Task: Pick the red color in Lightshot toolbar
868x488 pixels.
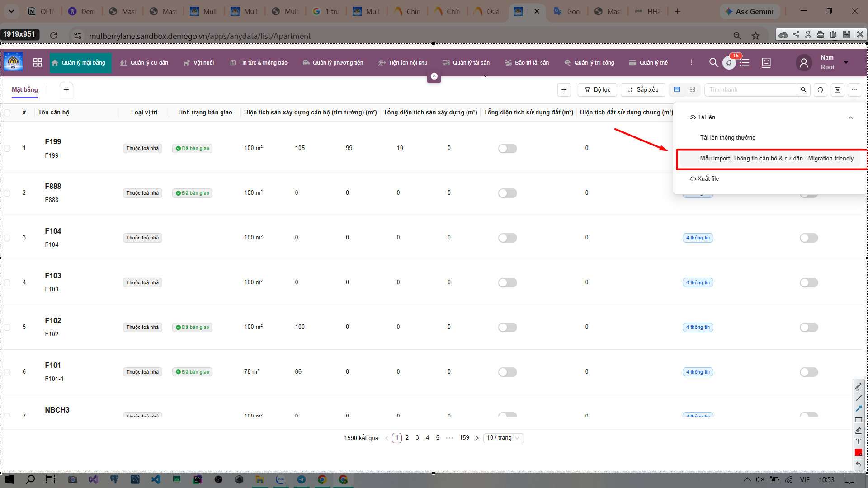Action: 859,452
